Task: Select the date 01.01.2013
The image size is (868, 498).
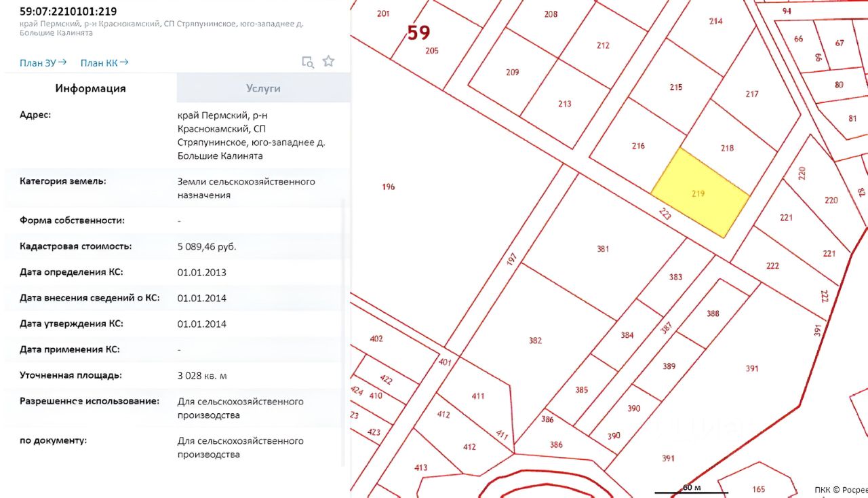Action: point(202,272)
